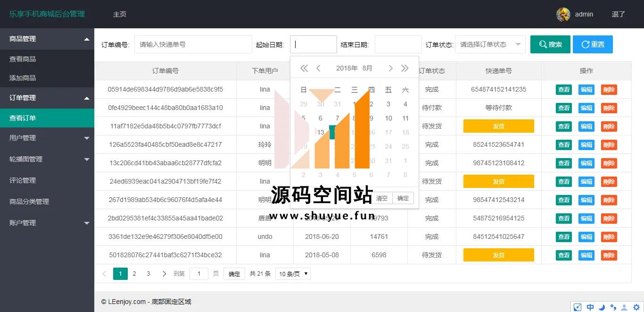
Task: Expand the 账户管理 sidebar group
Action: pyautogui.click(x=47, y=223)
